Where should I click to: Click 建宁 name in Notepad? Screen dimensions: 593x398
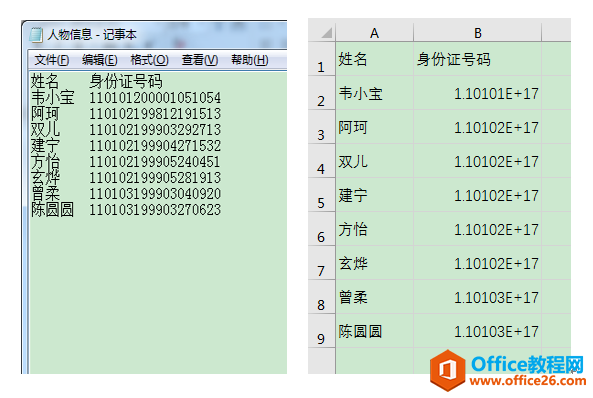pos(45,146)
